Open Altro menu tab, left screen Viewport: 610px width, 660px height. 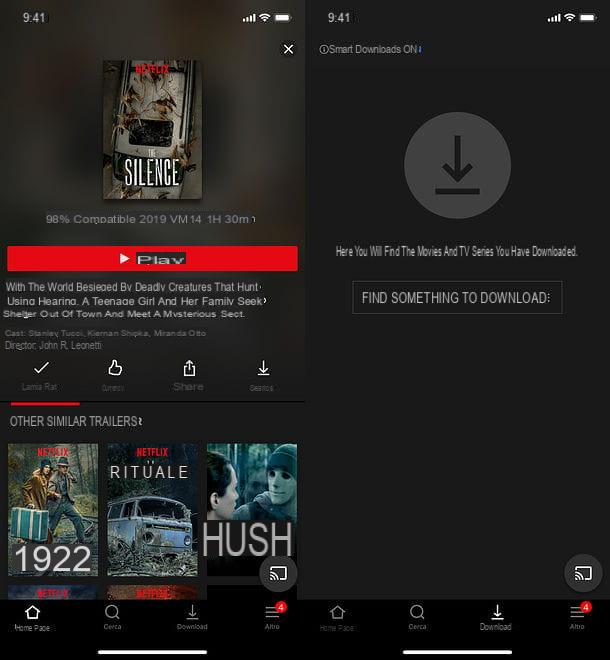273,617
